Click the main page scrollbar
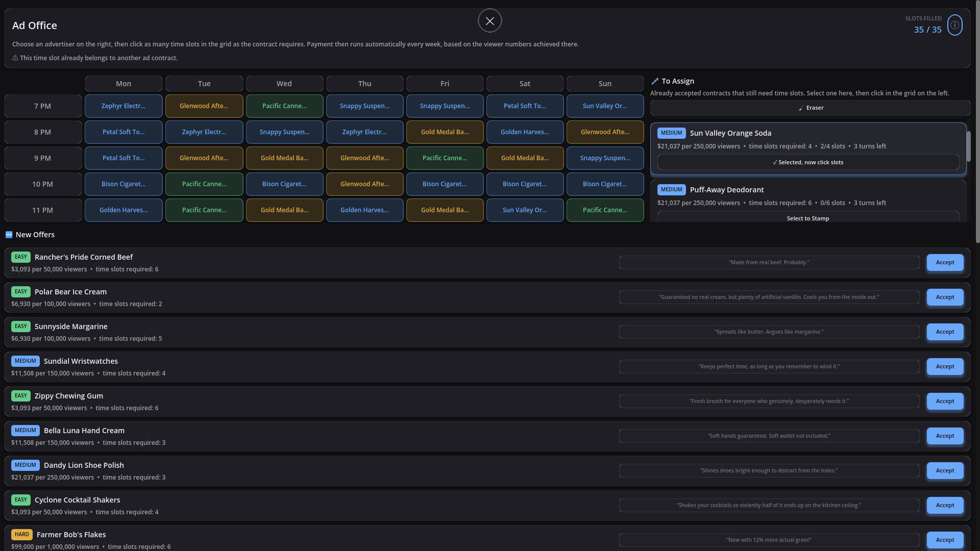Screen dimensions: 980x551 point(977,121)
